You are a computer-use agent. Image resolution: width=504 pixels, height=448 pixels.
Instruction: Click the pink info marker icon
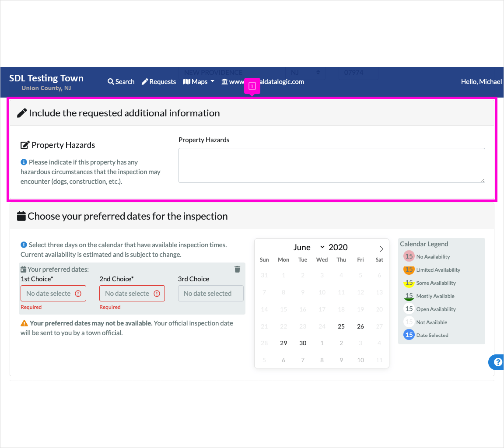(x=252, y=86)
